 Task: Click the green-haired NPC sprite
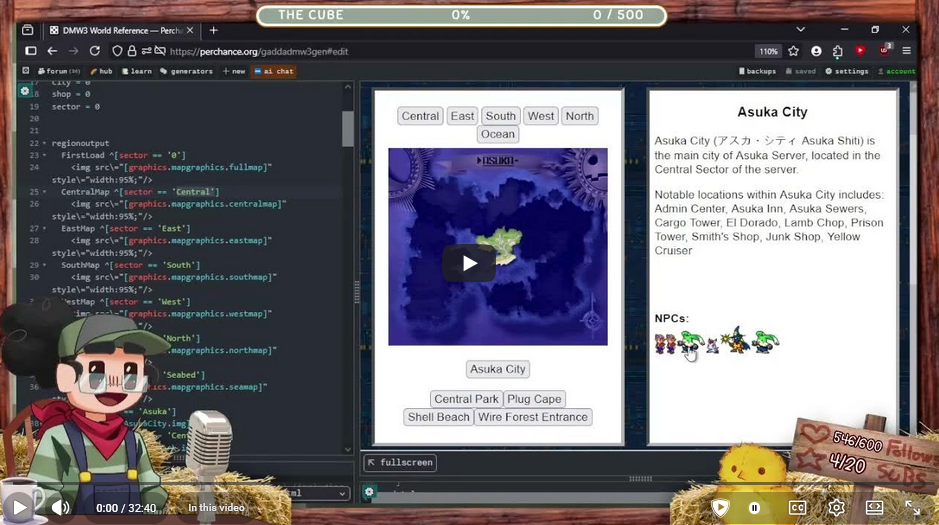(x=689, y=342)
